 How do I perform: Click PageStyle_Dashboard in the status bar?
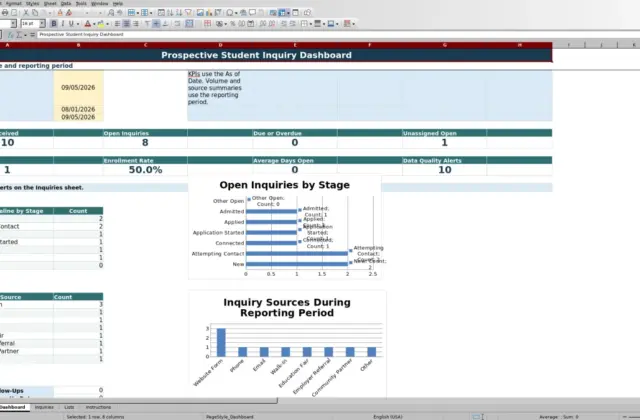tap(229, 417)
